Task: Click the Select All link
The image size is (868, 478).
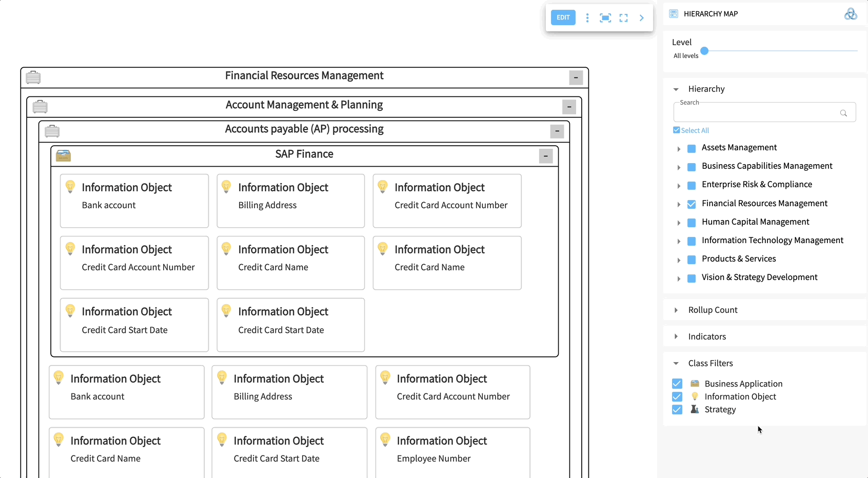Action: point(695,131)
